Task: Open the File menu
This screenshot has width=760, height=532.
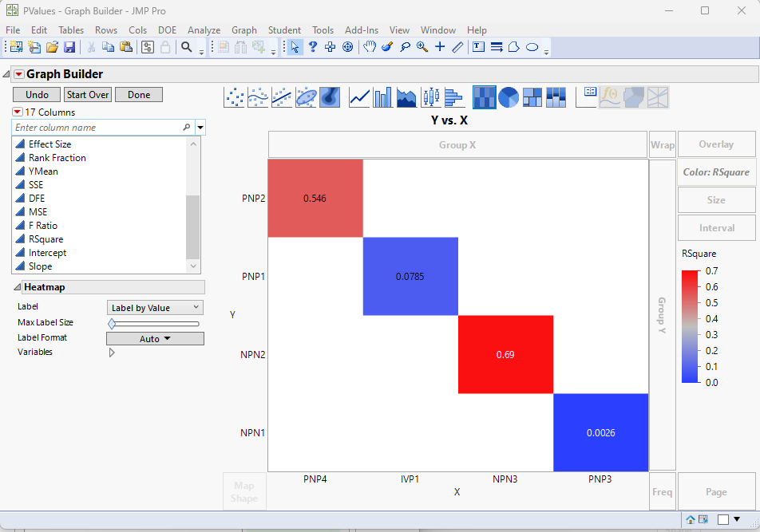Action: pyautogui.click(x=13, y=30)
